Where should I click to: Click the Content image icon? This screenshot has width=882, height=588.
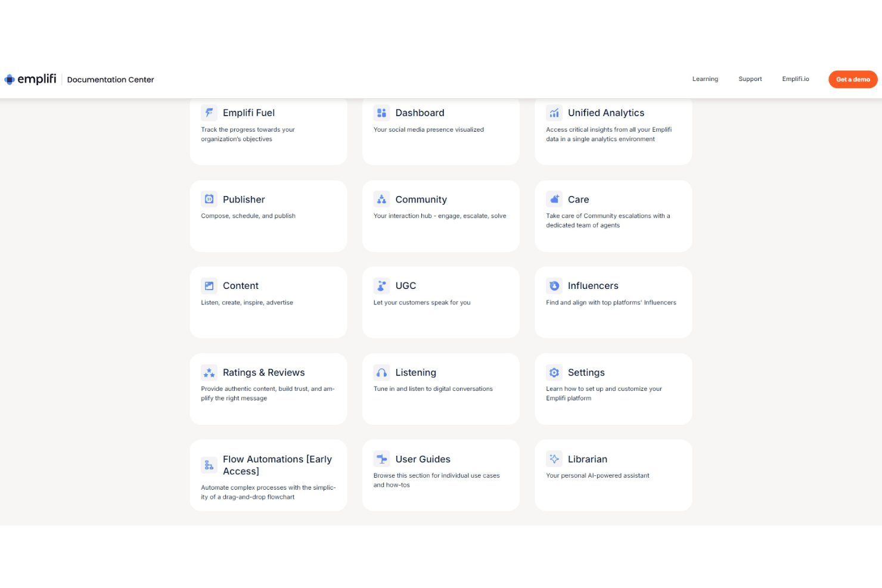tap(209, 286)
